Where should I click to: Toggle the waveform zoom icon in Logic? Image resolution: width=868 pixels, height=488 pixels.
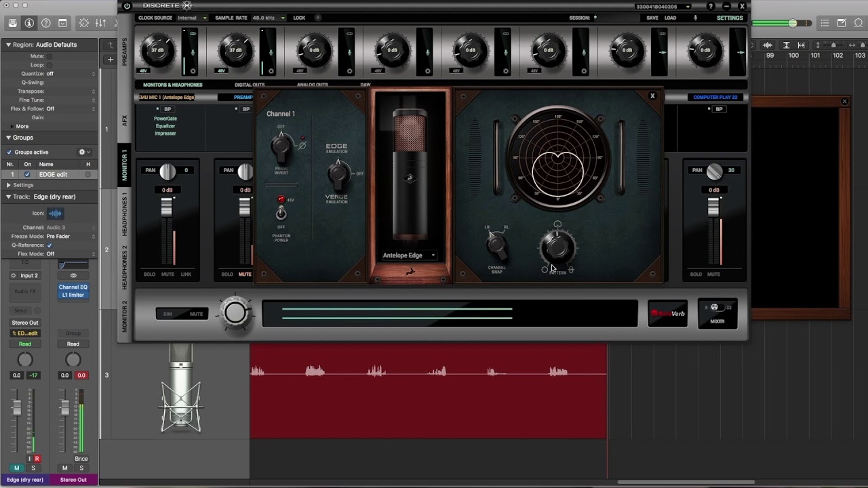coord(768,45)
